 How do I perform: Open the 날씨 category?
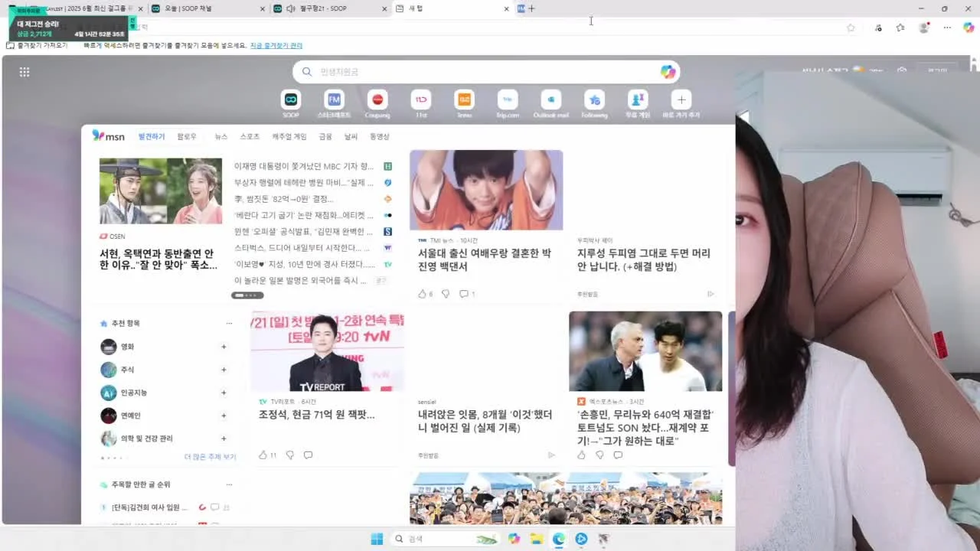pyautogui.click(x=351, y=136)
